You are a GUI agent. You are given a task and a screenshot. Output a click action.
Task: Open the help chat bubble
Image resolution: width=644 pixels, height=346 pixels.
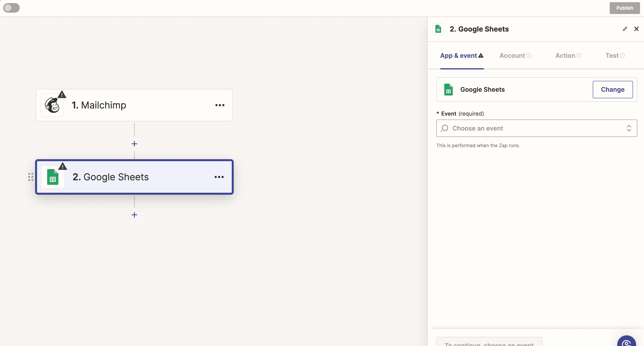tap(626, 341)
